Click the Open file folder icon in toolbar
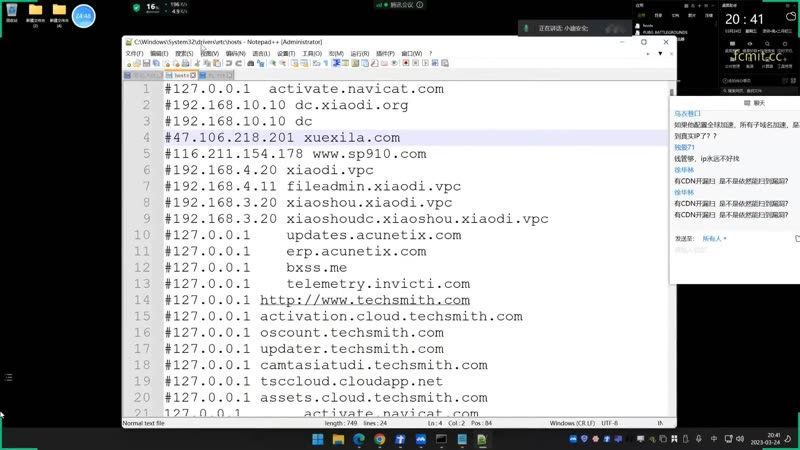 [137, 63]
